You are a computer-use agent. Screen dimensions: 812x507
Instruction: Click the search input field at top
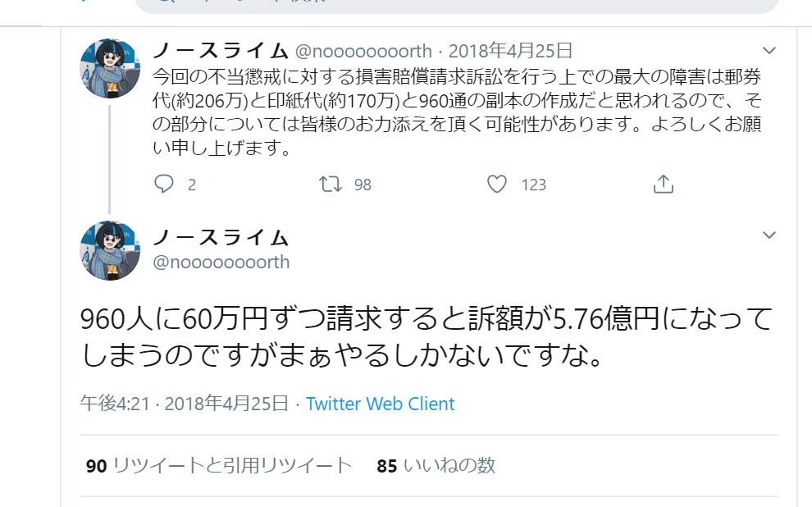[x=457, y=4]
